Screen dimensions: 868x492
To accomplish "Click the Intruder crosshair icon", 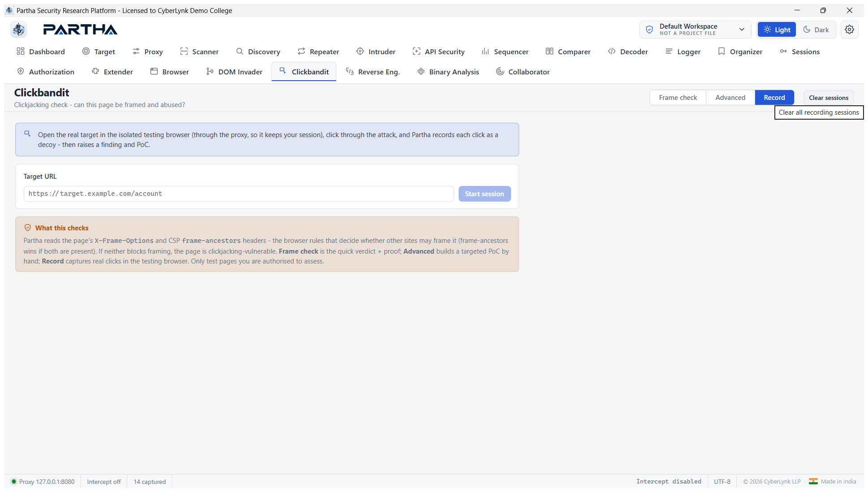I will [360, 52].
